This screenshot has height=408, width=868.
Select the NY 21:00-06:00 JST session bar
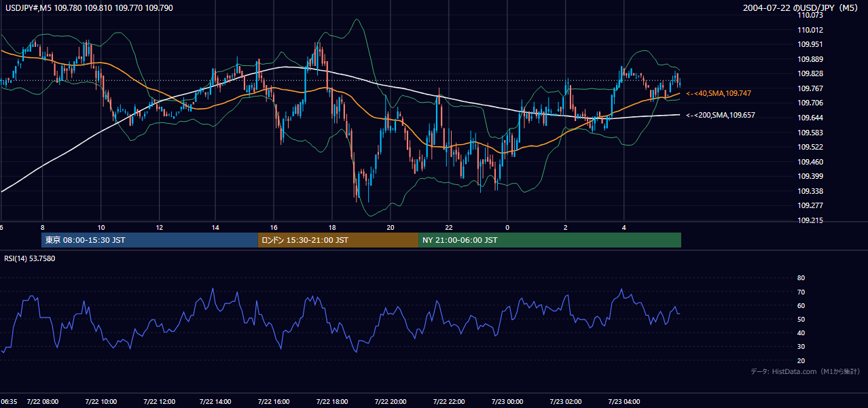[549, 240]
